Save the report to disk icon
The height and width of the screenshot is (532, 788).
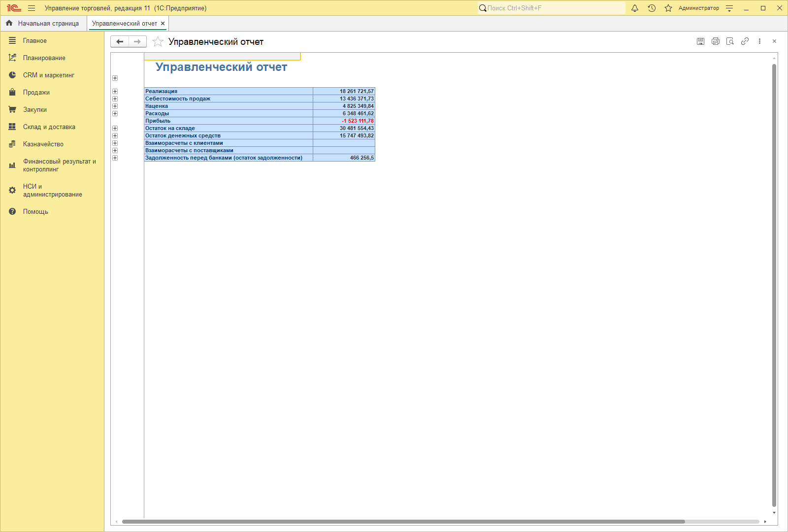click(x=700, y=41)
